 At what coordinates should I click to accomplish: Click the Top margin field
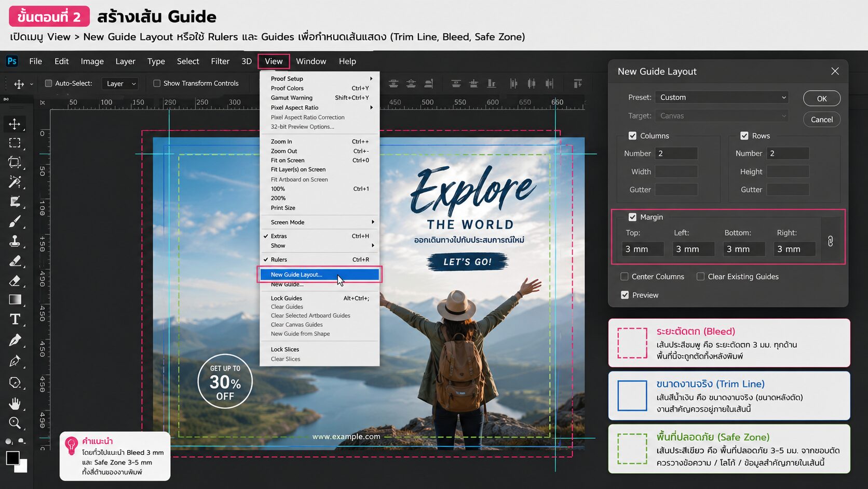(x=643, y=249)
